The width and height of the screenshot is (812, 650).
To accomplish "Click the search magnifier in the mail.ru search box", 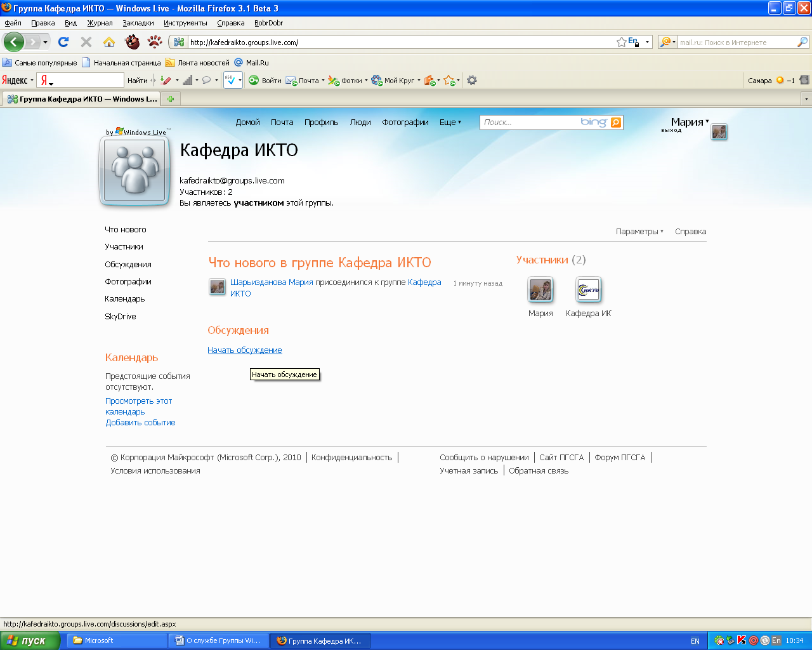I will (802, 42).
